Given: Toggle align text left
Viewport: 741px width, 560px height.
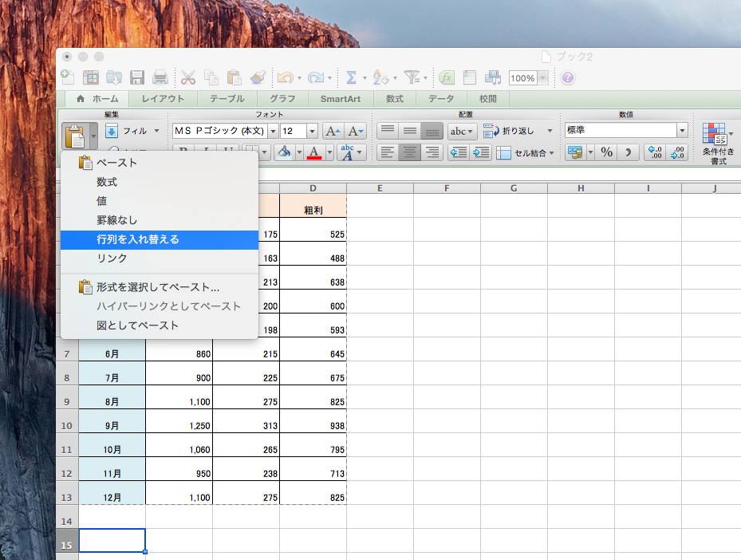Looking at the screenshot, I should [388, 152].
